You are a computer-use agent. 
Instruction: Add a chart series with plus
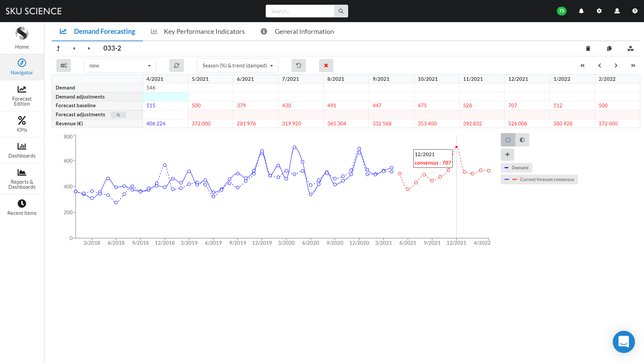click(507, 155)
